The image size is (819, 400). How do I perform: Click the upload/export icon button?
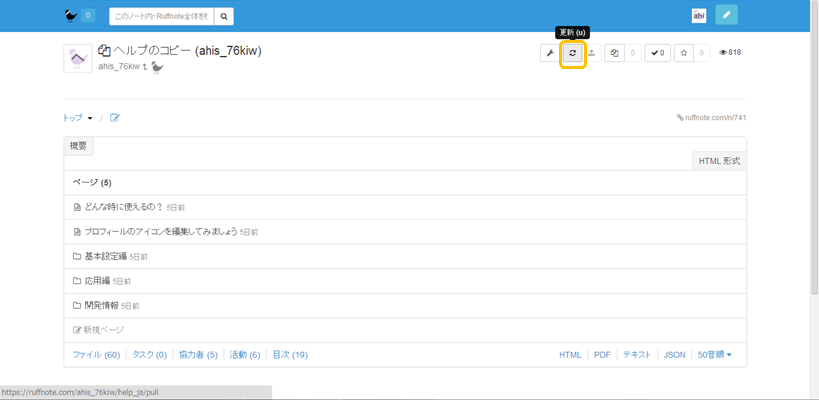tap(592, 53)
